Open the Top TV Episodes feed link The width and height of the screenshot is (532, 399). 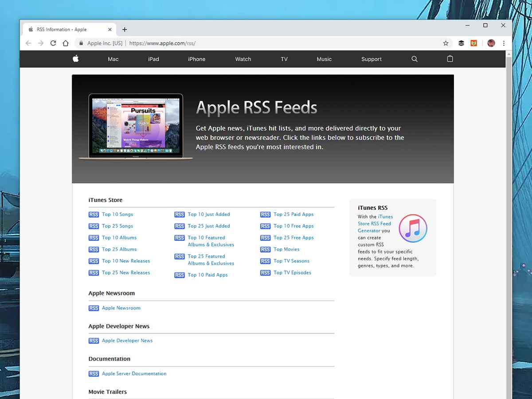tap(292, 273)
